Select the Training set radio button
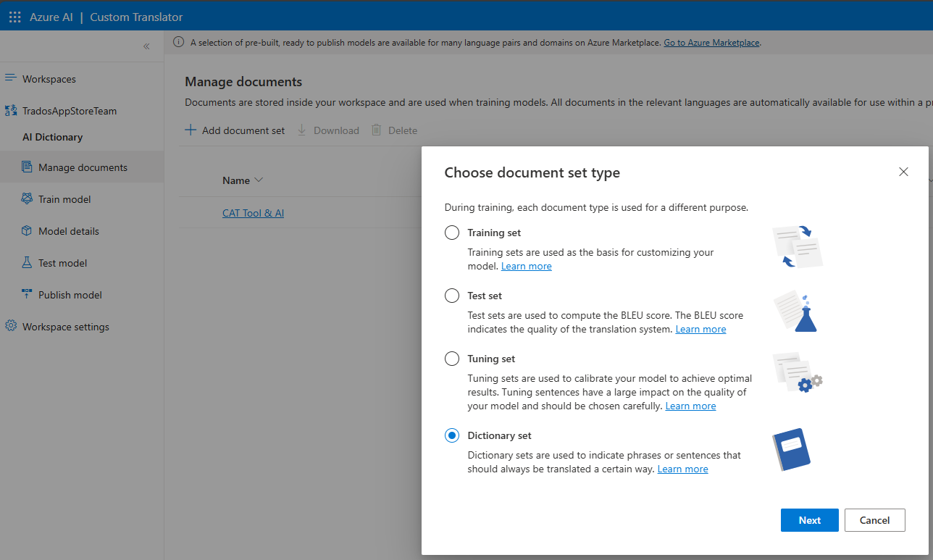Screen dimensions: 933x560 [452, 233]
